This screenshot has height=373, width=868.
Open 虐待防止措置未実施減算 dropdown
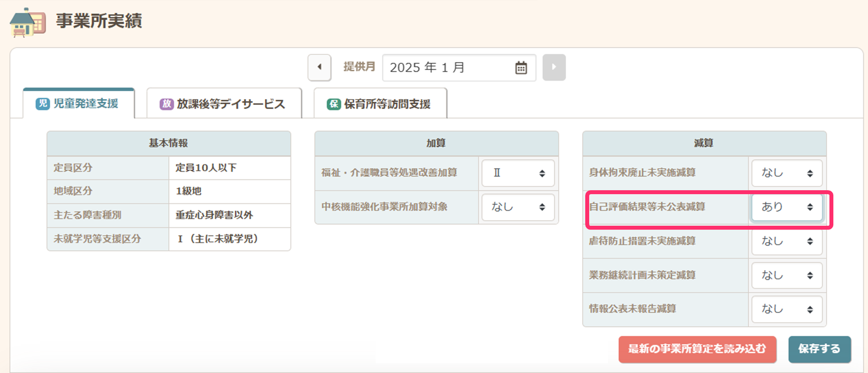coord(786,241)
